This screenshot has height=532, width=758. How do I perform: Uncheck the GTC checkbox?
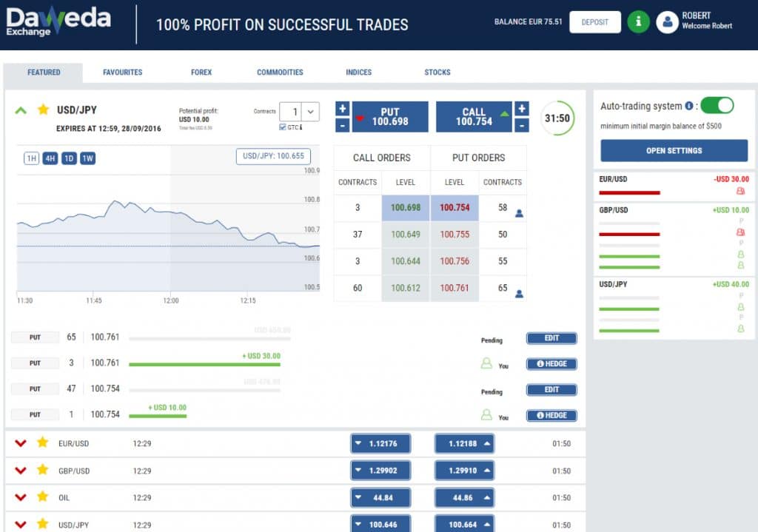click(283, 127)
